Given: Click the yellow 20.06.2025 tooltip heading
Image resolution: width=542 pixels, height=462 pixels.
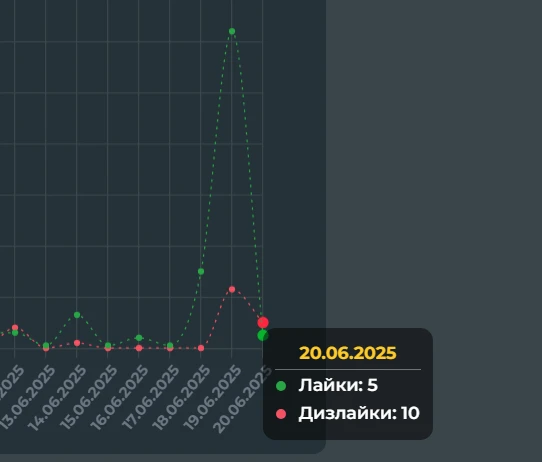Looking at the screenshot, I should [348, 353].
